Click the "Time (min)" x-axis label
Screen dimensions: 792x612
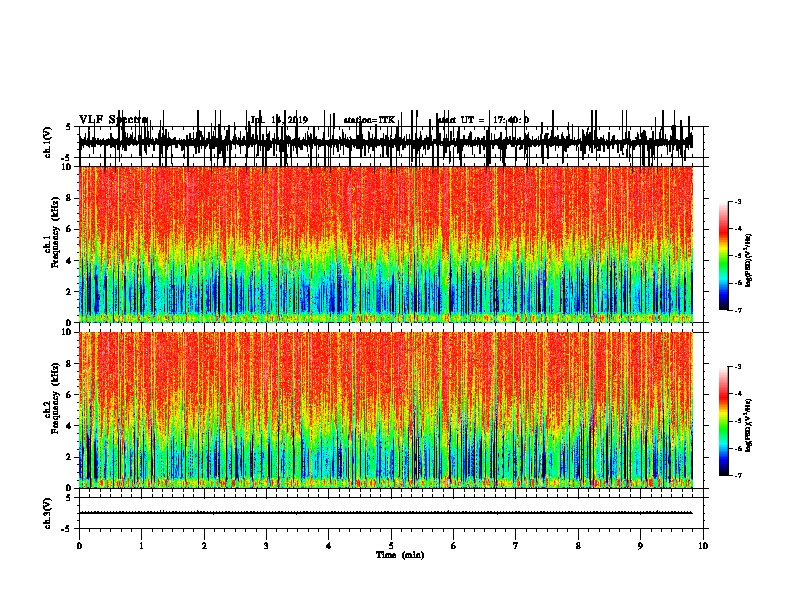tap(400, 555)
